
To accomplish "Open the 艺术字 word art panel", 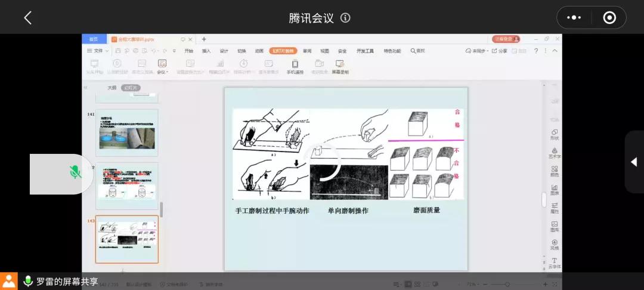I will tap(555, 153).
